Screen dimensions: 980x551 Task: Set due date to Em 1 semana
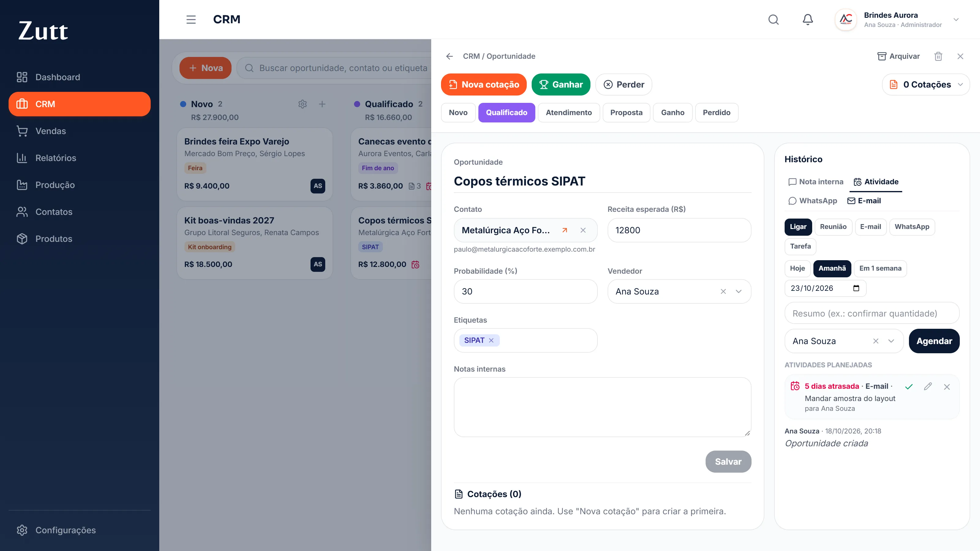880,268
